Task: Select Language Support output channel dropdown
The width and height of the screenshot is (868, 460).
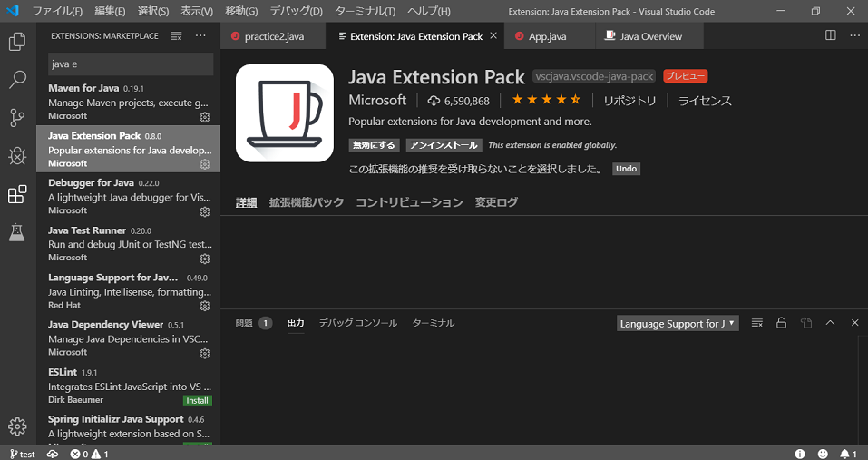Action: point(678,323)
